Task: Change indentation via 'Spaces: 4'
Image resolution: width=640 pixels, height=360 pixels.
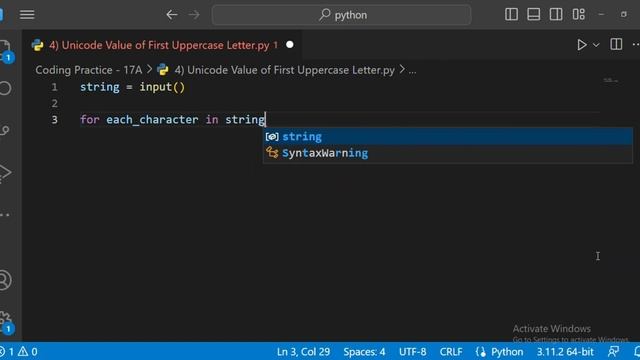Action: point(364,352)
